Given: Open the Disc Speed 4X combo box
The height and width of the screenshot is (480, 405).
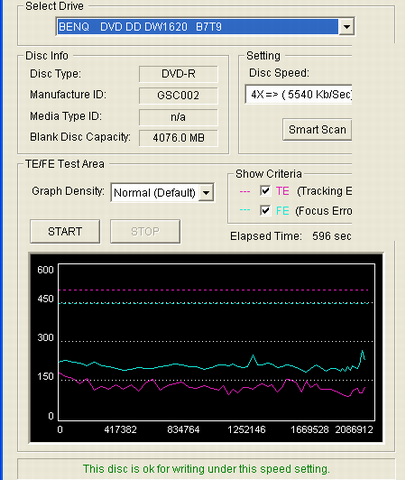Looking at the screenshot, I should [x=299, y=94].
